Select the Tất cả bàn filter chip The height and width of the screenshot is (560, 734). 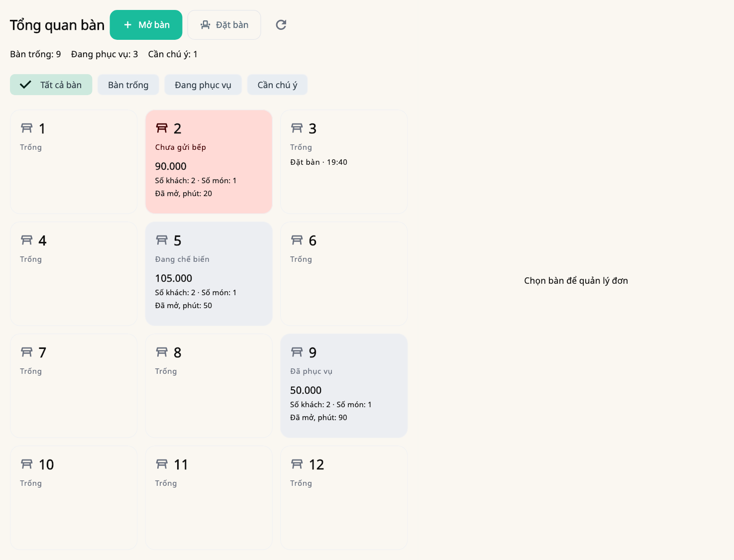[51, 85]
